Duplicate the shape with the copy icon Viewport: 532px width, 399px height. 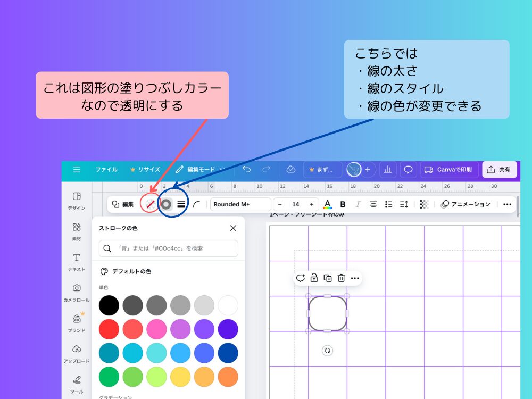coord(328,278)
